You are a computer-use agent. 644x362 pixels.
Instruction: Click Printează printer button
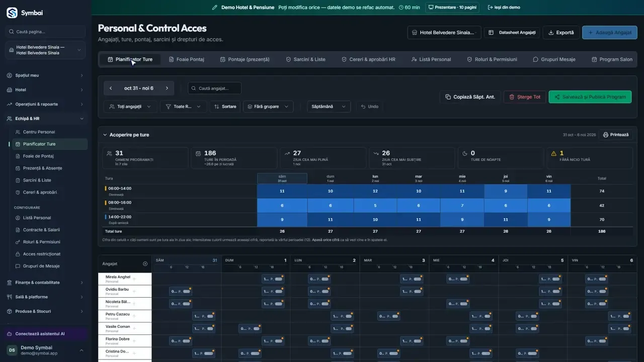pos(615,135)
